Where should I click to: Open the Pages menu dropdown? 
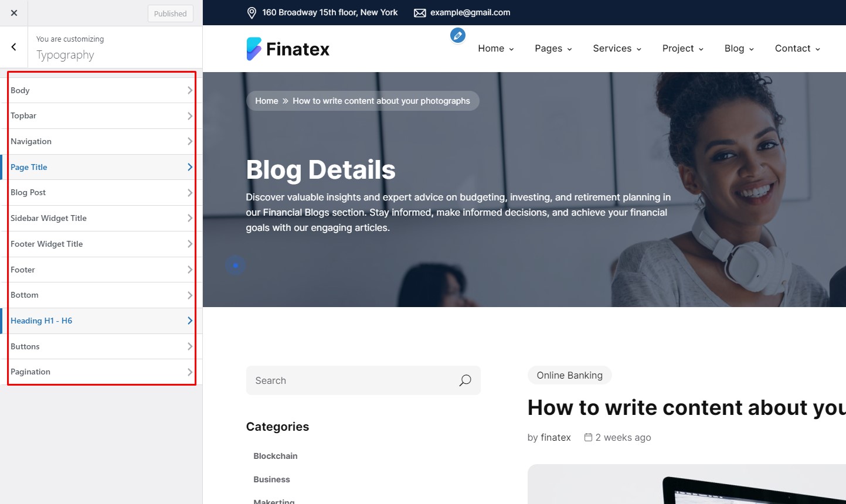click(553, 49)
